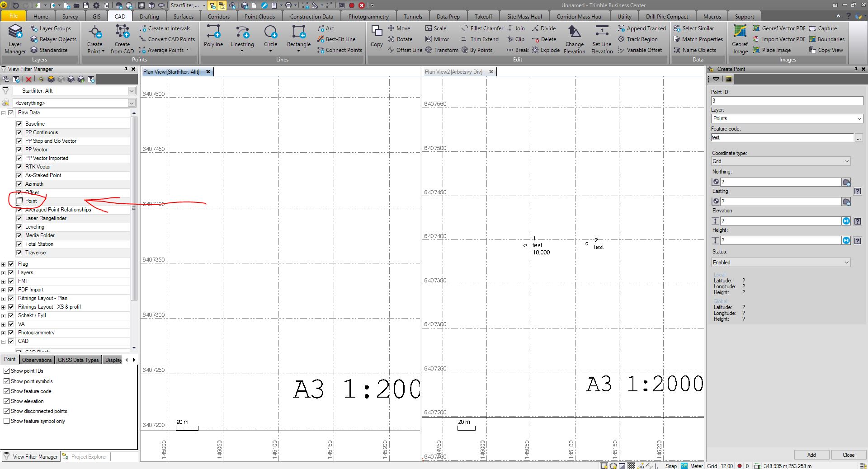Click the Close button in Create Point

click(849, 455)
